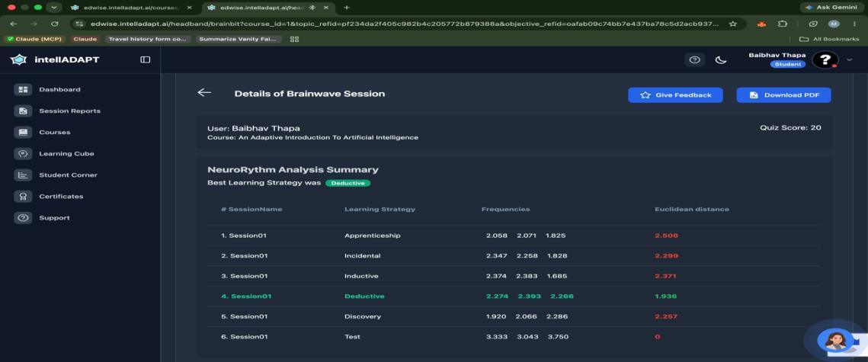Viewport: 868px width, 362px height.
Task: Open Learning Cube page
Action: (x=66, y=153)
